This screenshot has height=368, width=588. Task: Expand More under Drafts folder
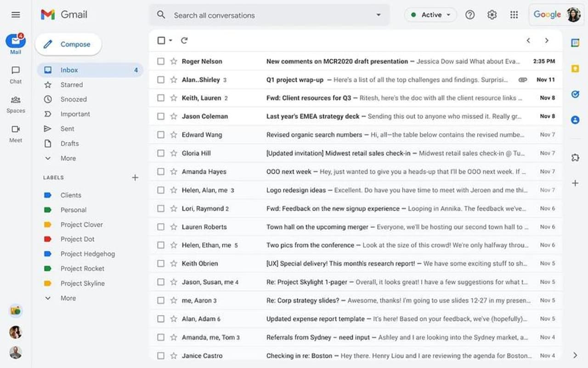click(68, 158)
